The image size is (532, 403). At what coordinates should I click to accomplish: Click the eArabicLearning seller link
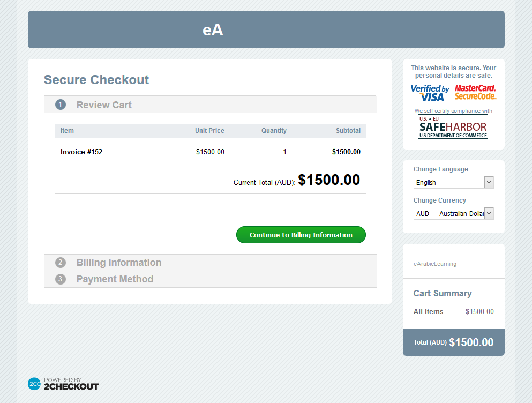(x=434, y=264)
